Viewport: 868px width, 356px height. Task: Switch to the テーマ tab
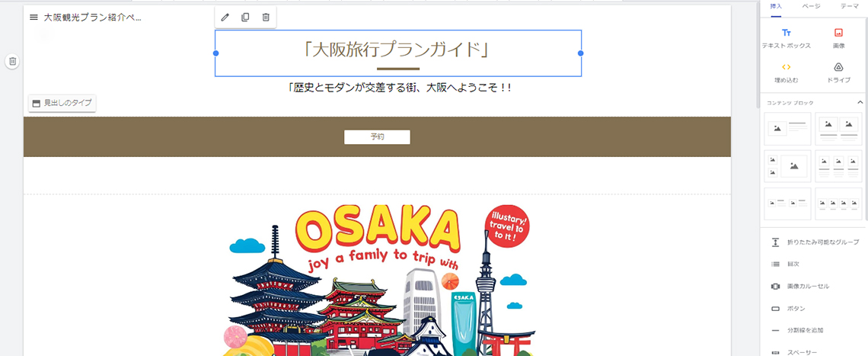pos(849,5)
